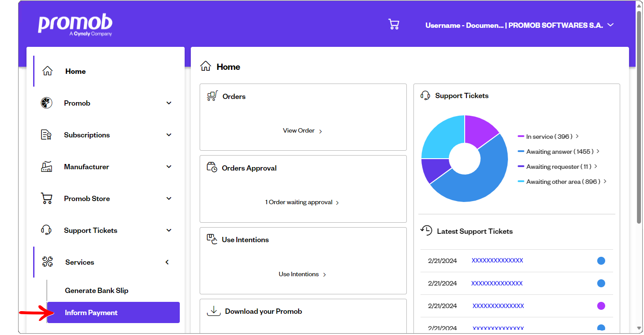Click the page vertical scrollbar
This screenshot has width=644, height=335.
(639, 115)
